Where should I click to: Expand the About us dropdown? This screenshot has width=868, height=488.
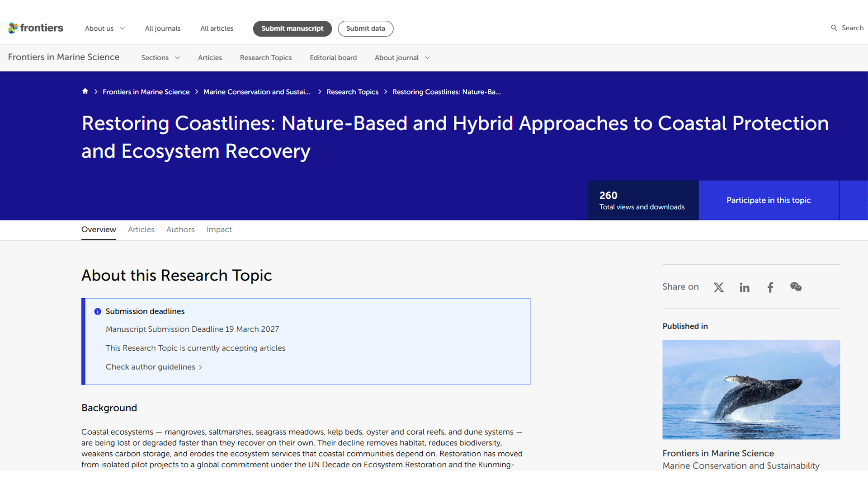point(105,28)
